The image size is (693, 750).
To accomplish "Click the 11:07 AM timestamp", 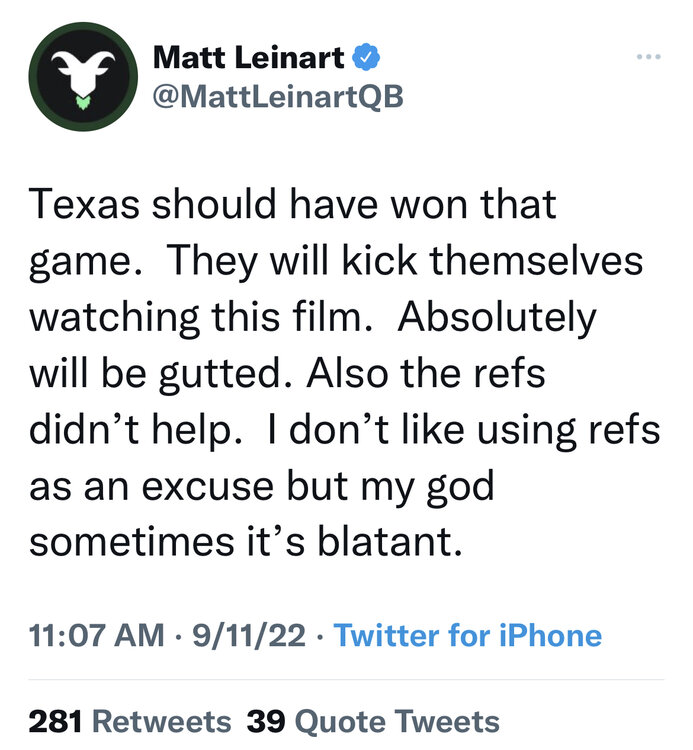I will click(x=98, y=636).
